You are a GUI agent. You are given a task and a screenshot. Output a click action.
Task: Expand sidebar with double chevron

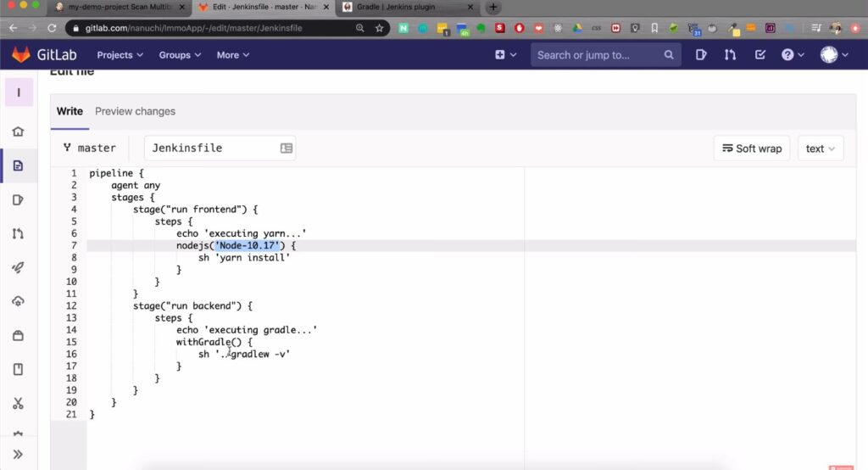19,455
